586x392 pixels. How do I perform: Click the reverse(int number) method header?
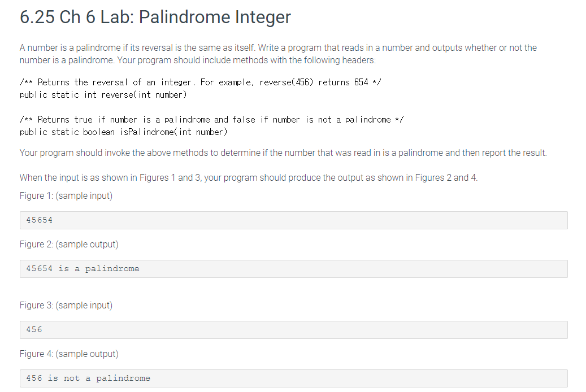click(103, 95)
